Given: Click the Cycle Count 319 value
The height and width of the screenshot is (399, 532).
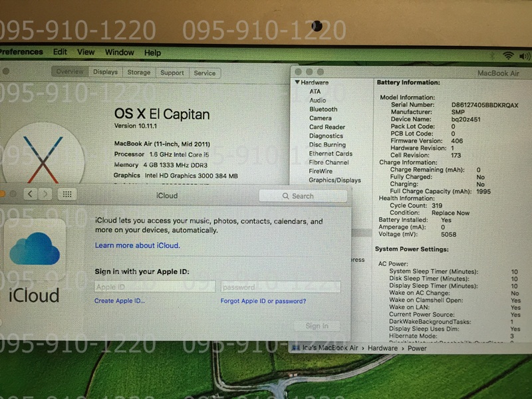Looking at the screenshot, I should 437,205.
